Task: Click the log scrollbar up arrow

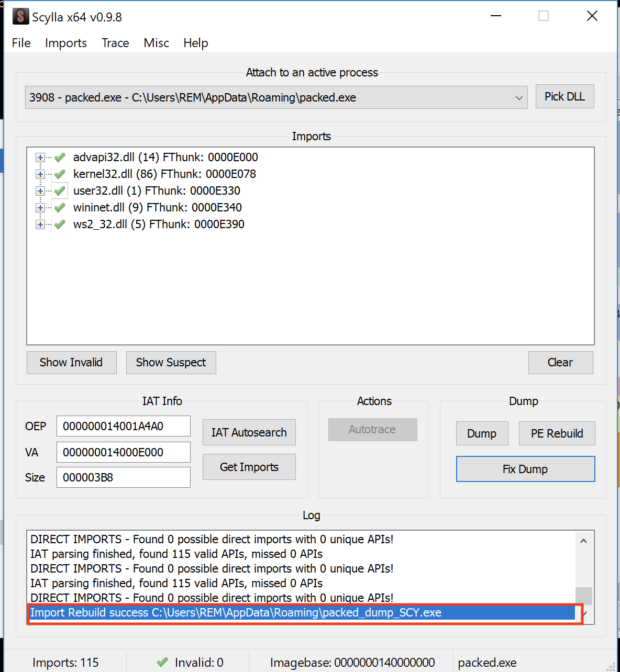Action: [x=584, y=541]
